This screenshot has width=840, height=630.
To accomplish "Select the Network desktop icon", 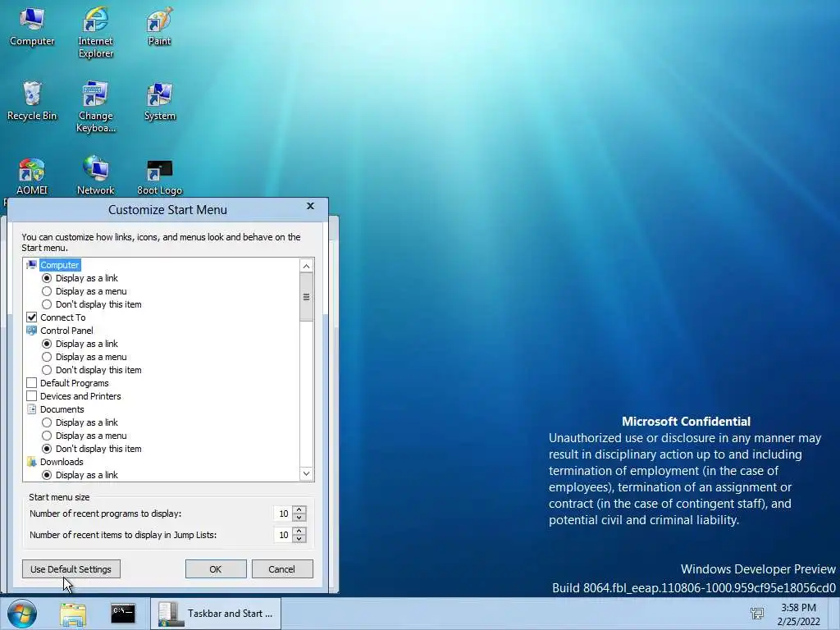I will [95, 176].
